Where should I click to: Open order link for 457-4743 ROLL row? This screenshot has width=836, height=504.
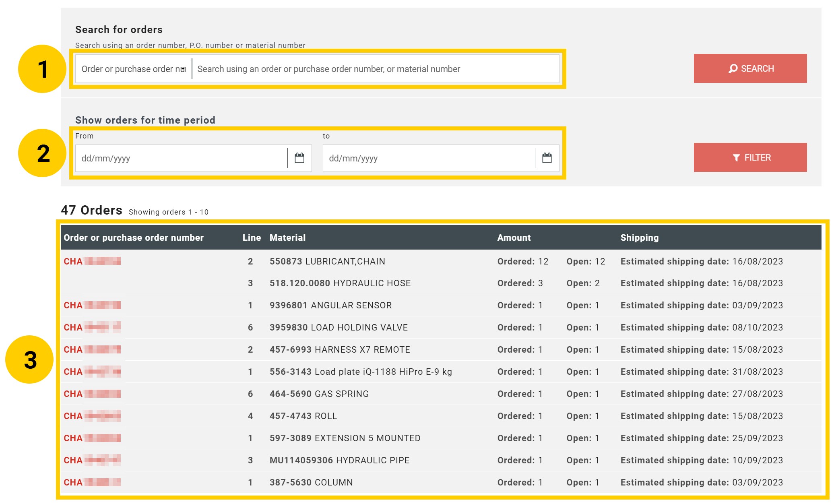click(92, 416)
